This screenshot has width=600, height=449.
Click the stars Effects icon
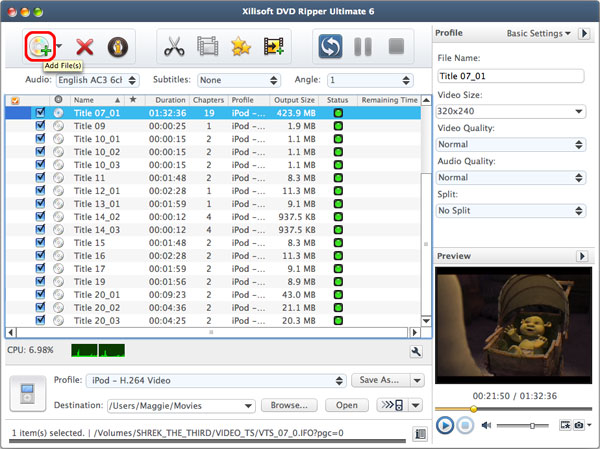(x=241, y=46)
